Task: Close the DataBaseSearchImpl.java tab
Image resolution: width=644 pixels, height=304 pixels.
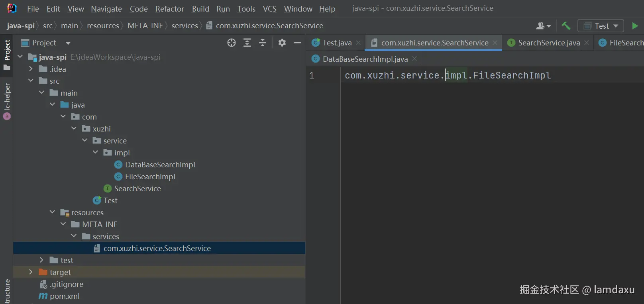Action: 414,59
